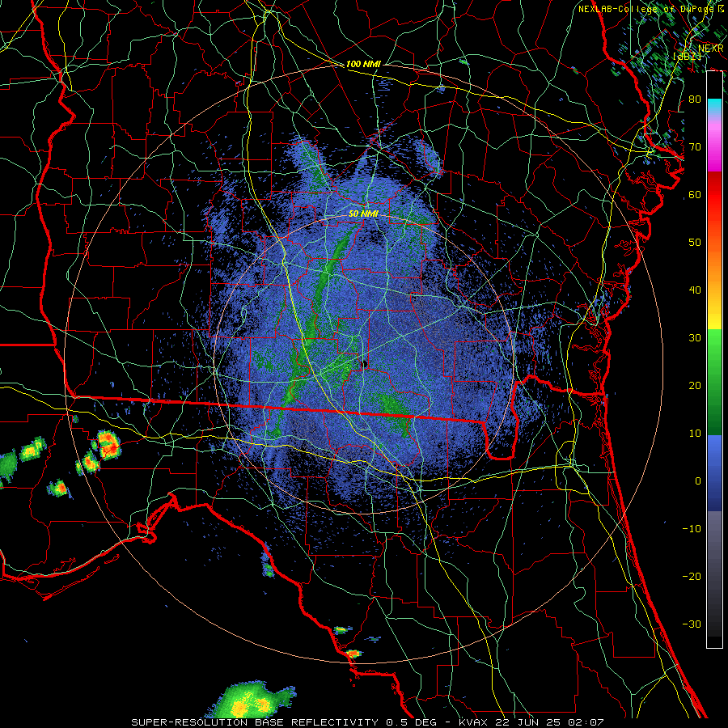728x728 pixels.
Task: Click the 40 value on dBZ scale
Action: (x=695, y=290)
